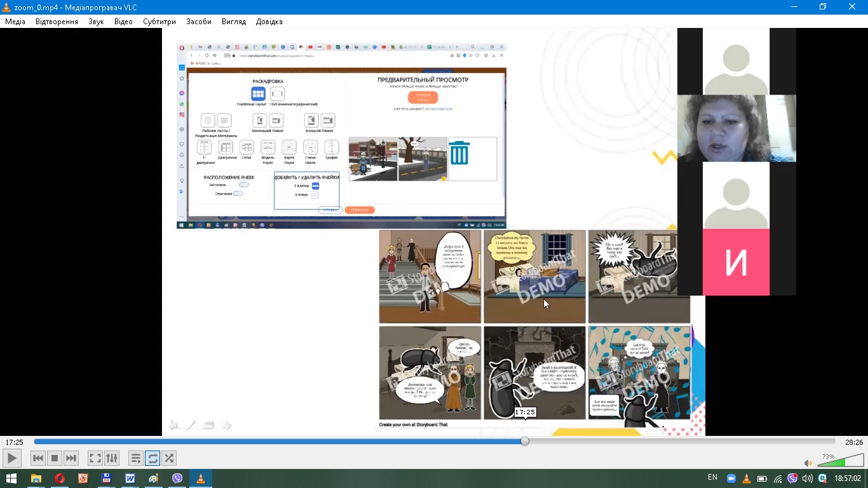Mute audio via VLC speaker icon
The width and height of the screenshot is (868, 488).
pos(808,463)
